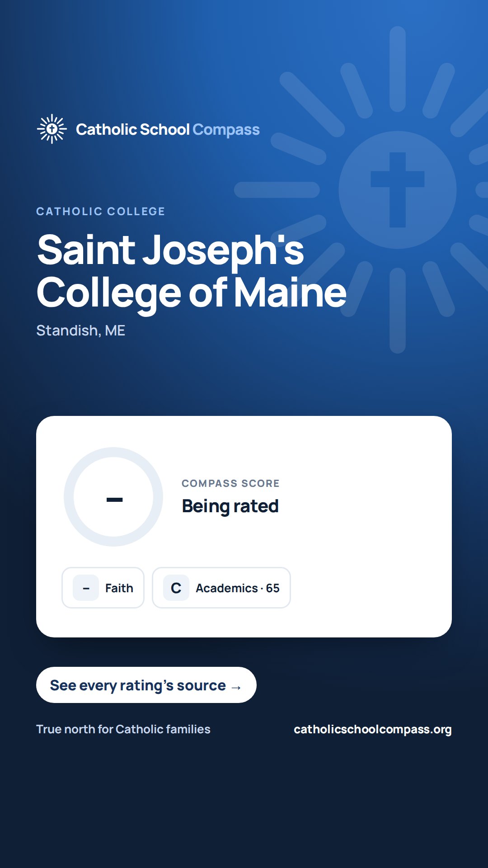
Task: Select the Academics · 65 rating chip
Action: point(221,588)
